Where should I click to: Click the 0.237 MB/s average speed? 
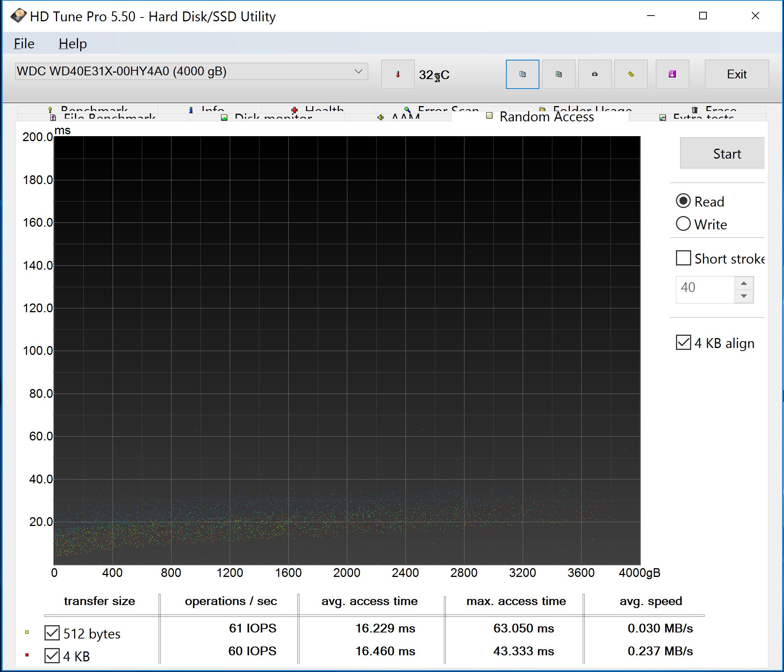[x=660, y=651]
